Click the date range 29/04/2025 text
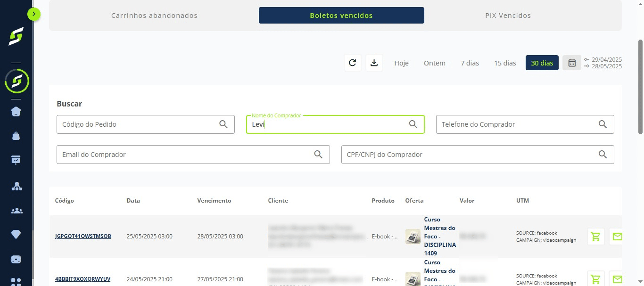 coord(607,60)
